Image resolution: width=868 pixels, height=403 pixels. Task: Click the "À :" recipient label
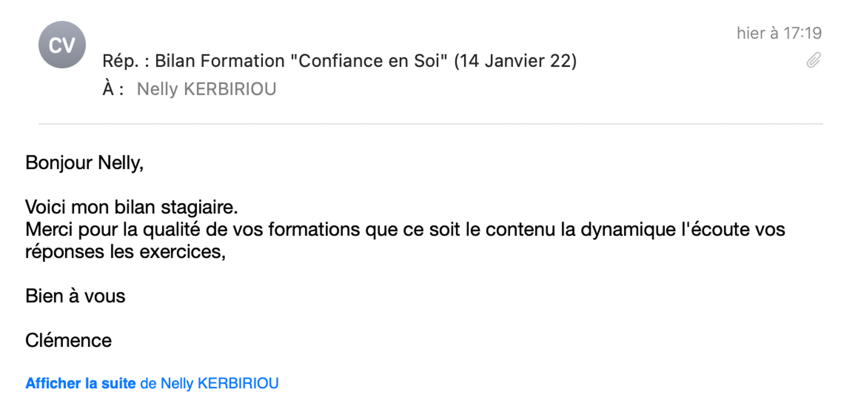[x=113, y=89]
